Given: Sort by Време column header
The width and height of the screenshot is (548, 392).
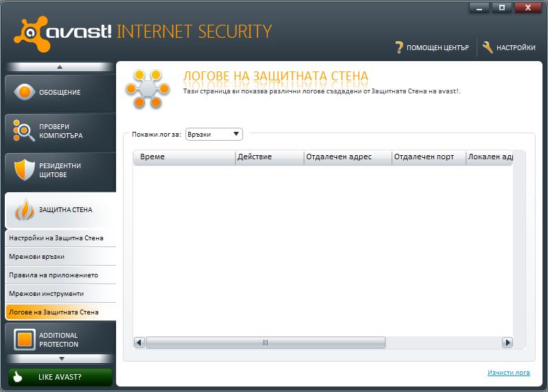Looking at the screenshot, I should [184, 157].
